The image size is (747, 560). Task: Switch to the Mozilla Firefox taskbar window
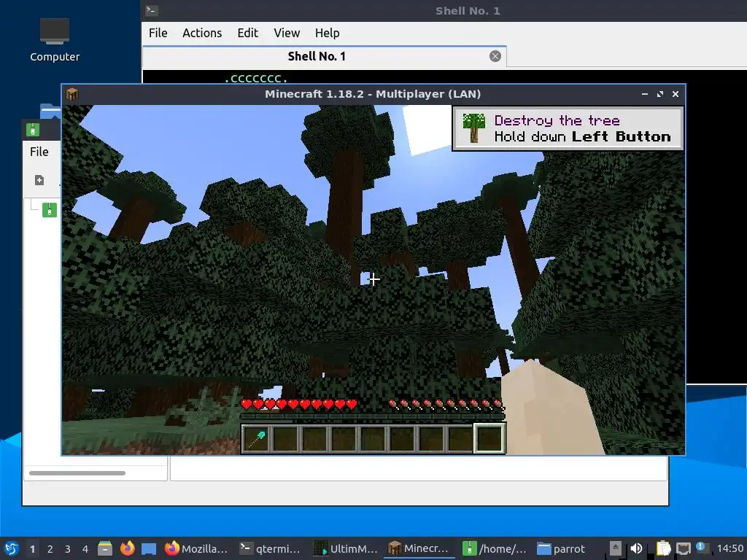(196, 548)
